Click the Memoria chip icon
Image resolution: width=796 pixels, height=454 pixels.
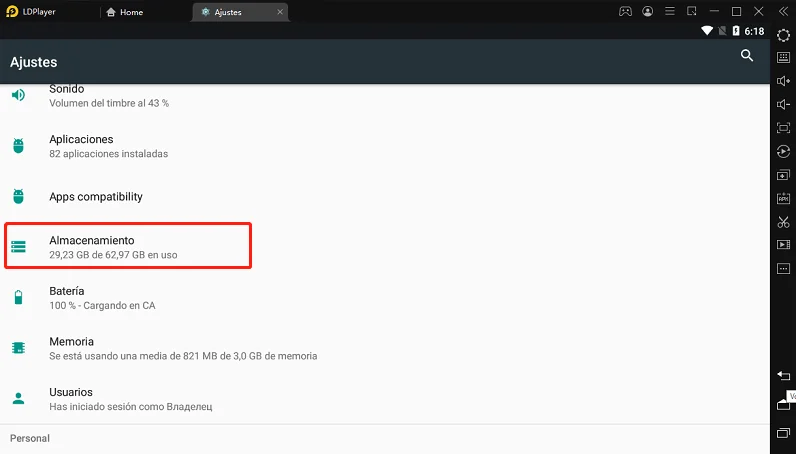click(18, 348)
